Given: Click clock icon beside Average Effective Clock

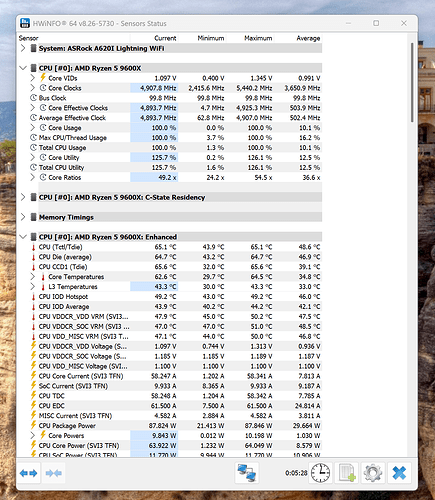Looking at the screenshot, I should coord(33,118).
